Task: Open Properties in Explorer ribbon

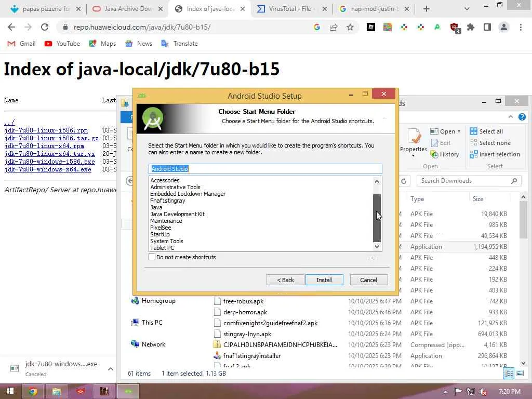Action: (x=414, y=142)
